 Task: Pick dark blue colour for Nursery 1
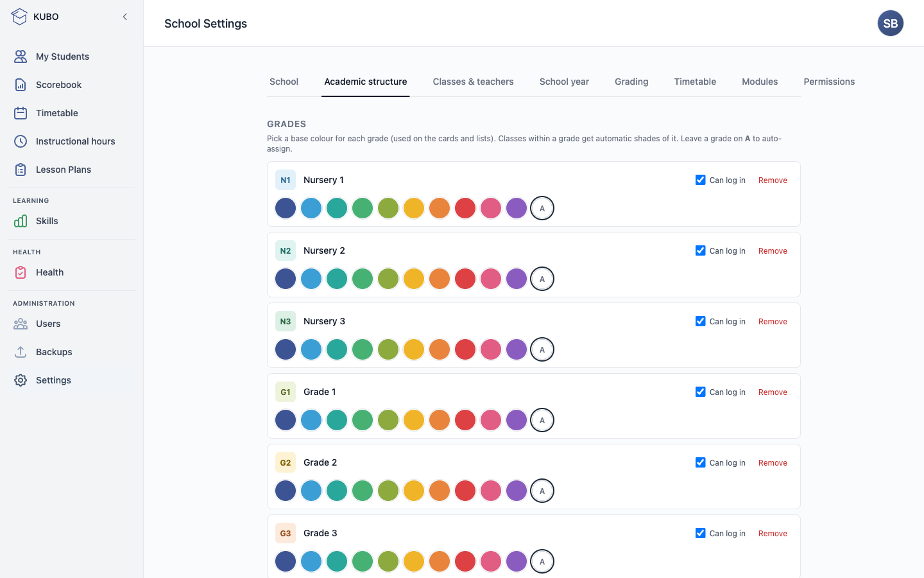tap(286, 208)
